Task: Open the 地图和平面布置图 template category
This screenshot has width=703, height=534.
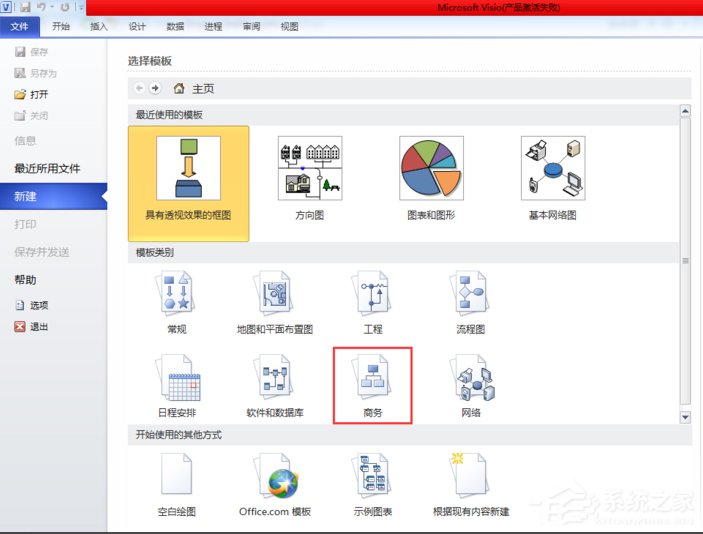Action: [x=275, y=302]
